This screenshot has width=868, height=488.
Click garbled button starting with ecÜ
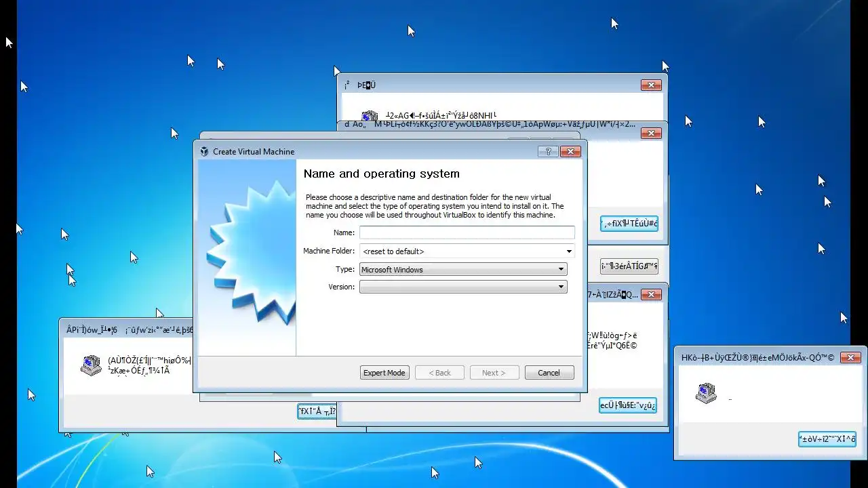tap(628, 405)
